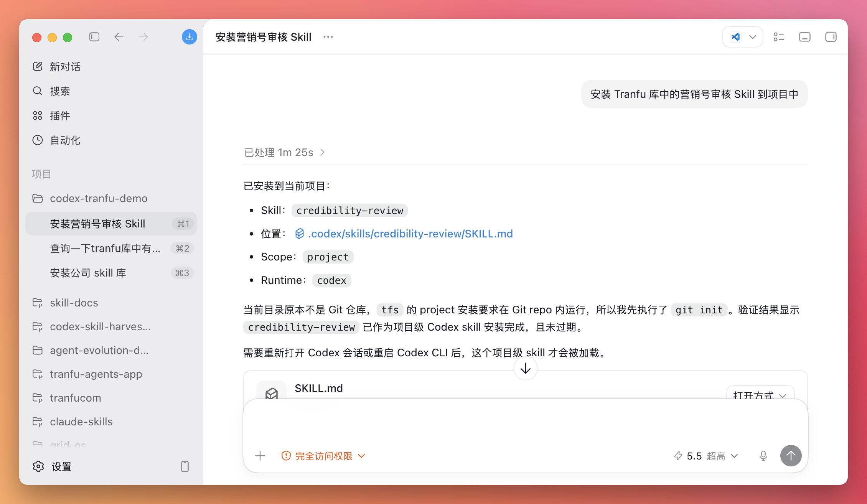Open the skill-docs project
Viewport: 867px width, 504px height.
tap(111, 303)
